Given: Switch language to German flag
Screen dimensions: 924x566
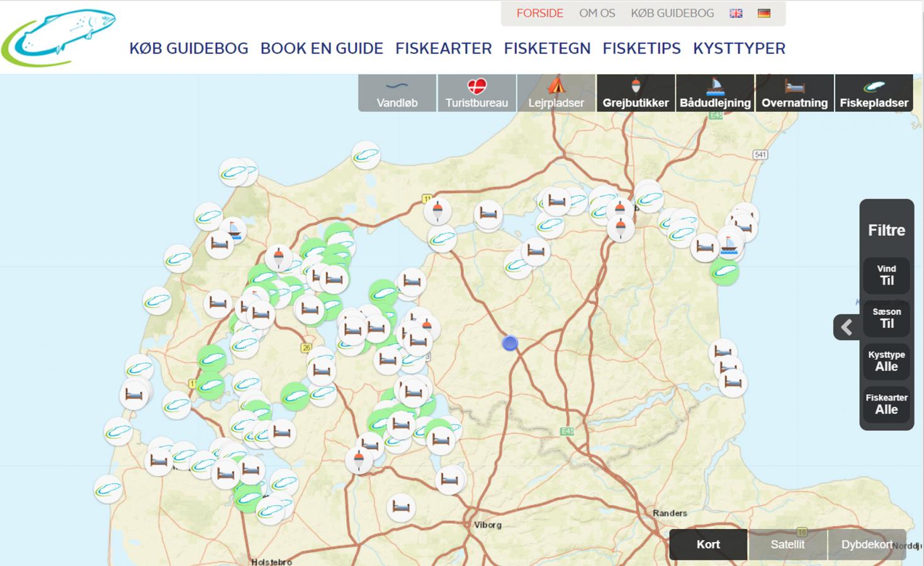Looking at the screenshot, I should tap(764, 13).
